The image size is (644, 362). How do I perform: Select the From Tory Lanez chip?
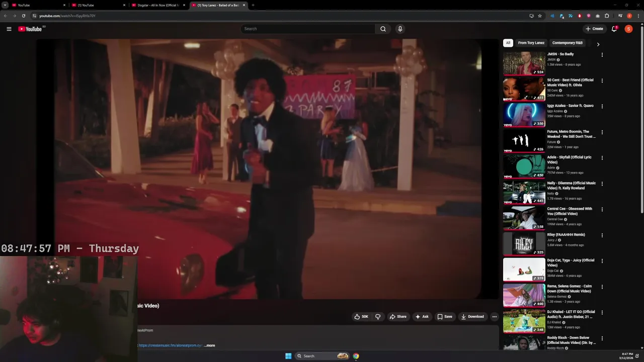pyautogui.click(x=531, y=43)
